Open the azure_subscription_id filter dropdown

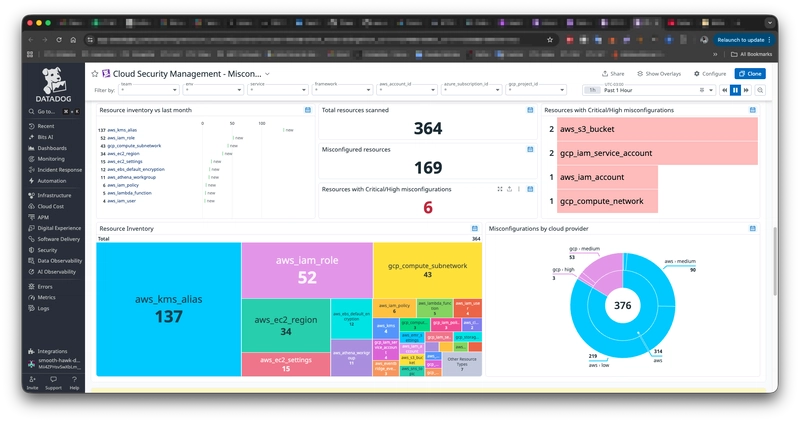(x=472, y=90)
